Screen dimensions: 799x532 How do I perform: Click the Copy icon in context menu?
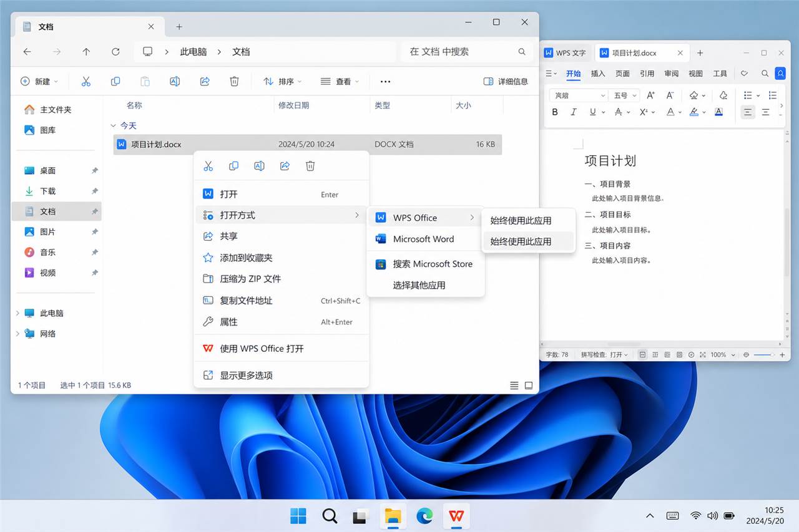[233, 166]
